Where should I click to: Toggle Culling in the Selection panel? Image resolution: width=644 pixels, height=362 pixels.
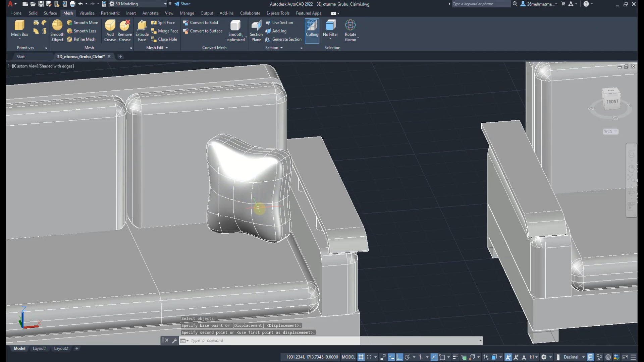(312, 31)
